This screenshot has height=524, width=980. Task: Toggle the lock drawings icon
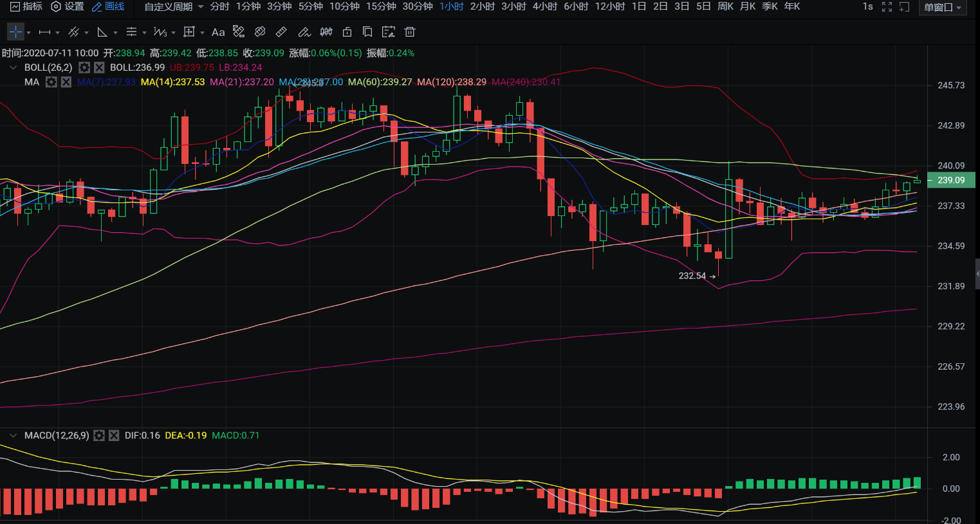tap(347, 32)
